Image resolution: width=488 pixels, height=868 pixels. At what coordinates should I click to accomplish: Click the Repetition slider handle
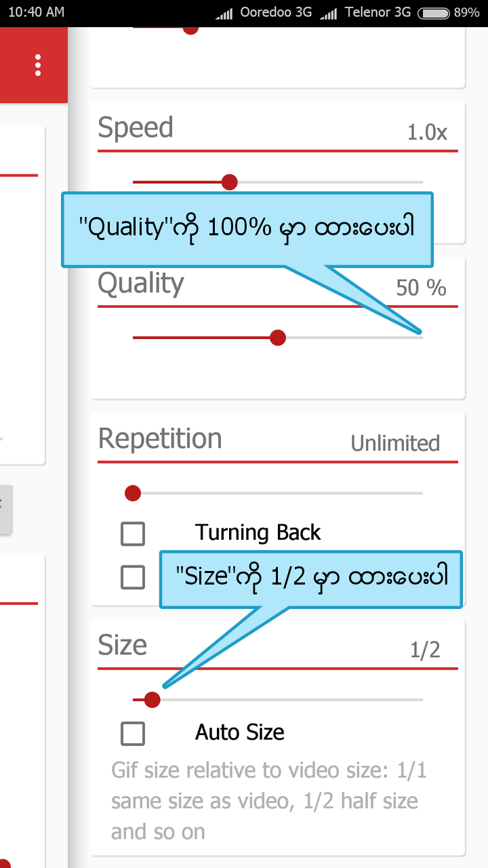pos(133,493)
